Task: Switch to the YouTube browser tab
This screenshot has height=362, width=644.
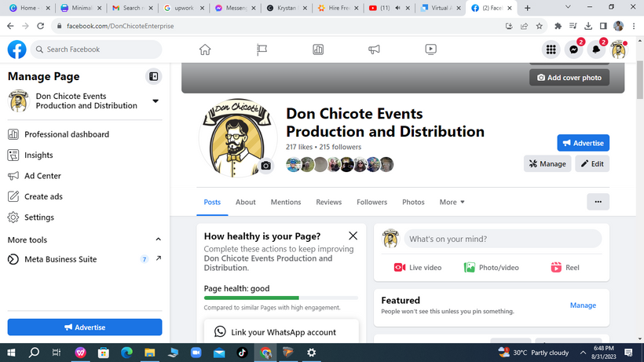Action: (389, 8)
